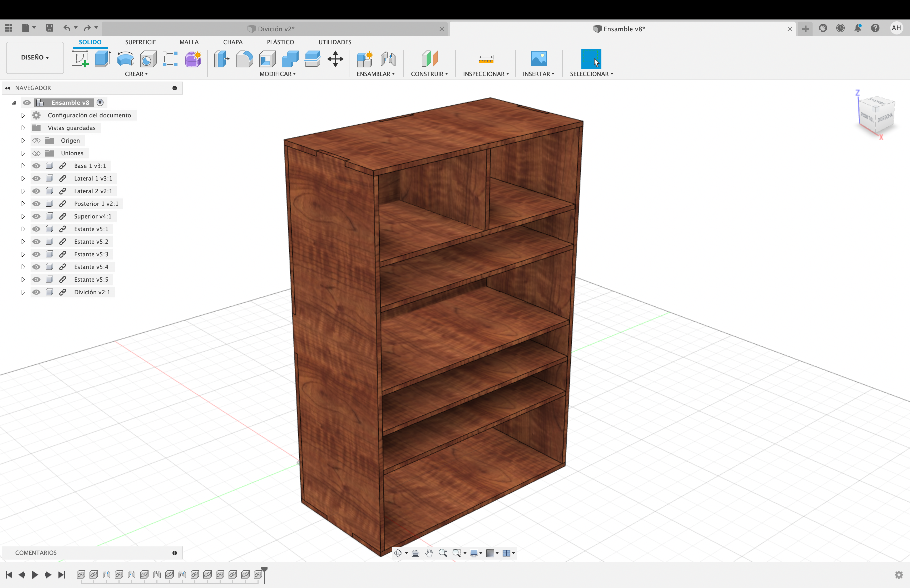Toggle visibility of Uniones folder
910x588 pixels.
pos(36,153)
